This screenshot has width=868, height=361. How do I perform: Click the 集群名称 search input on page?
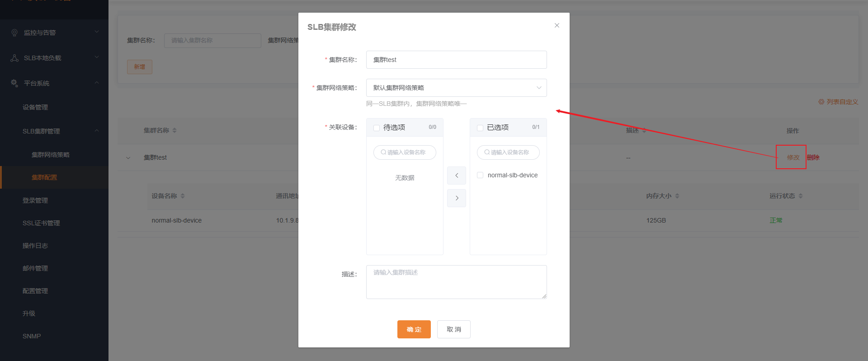click(x=212, y=40)
